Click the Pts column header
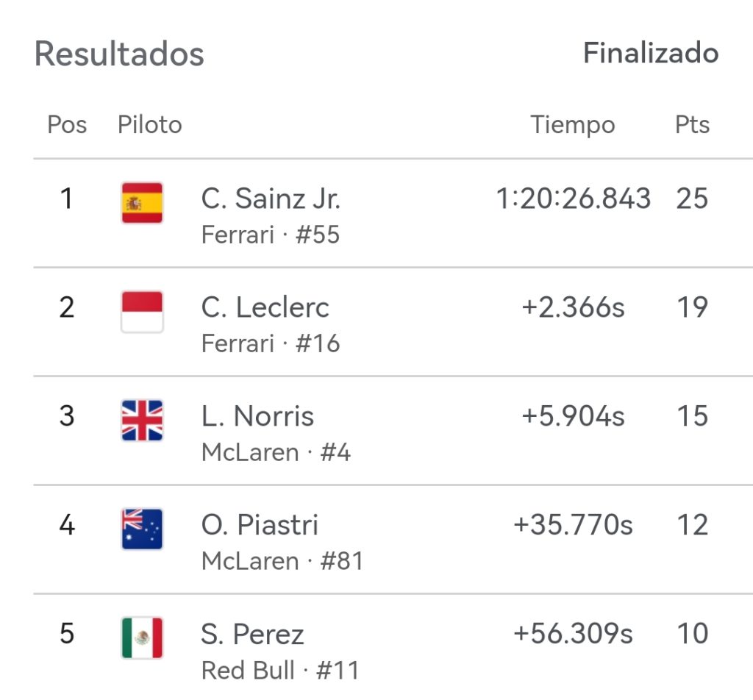 coord(692,125)
